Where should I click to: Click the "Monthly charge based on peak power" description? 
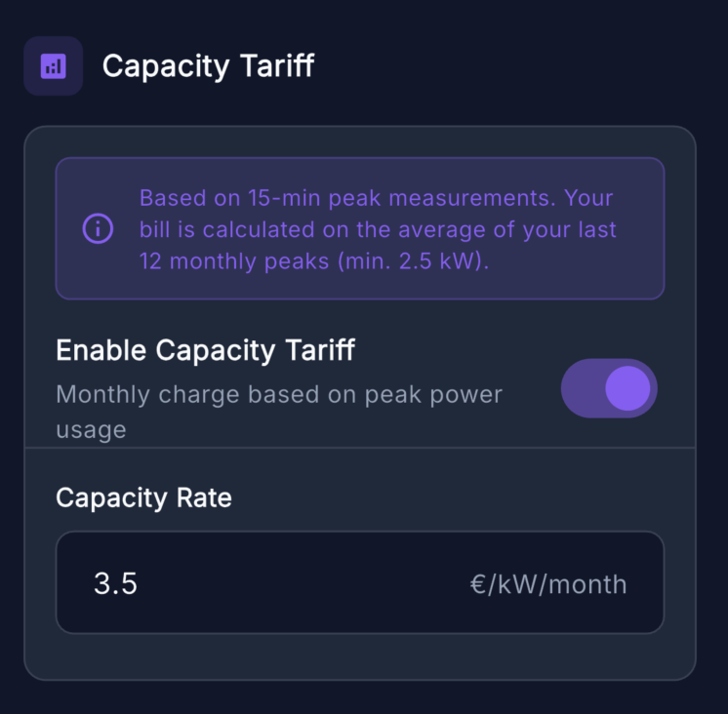(279, 394)
